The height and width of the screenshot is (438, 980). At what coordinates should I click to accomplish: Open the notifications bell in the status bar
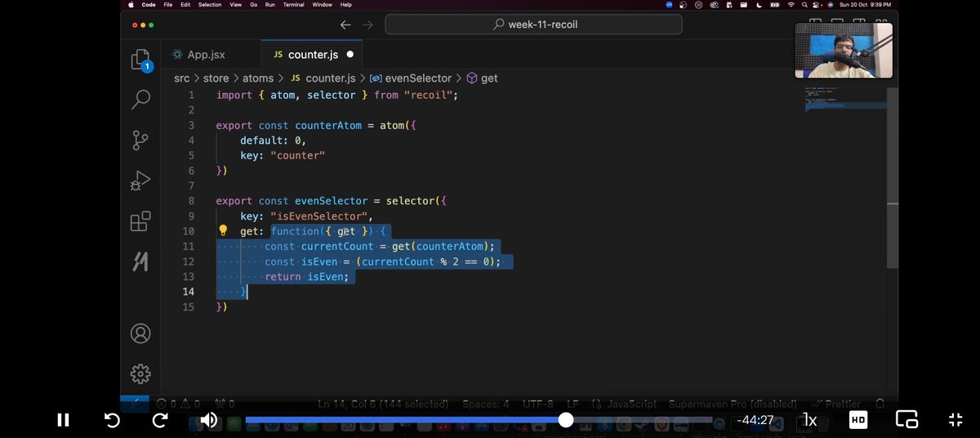tap(880, 404)
